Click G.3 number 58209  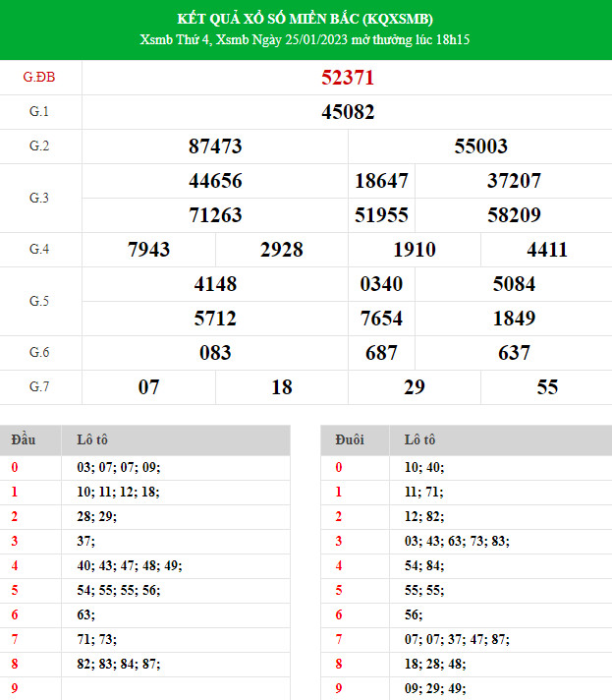[x=514, y=215]
